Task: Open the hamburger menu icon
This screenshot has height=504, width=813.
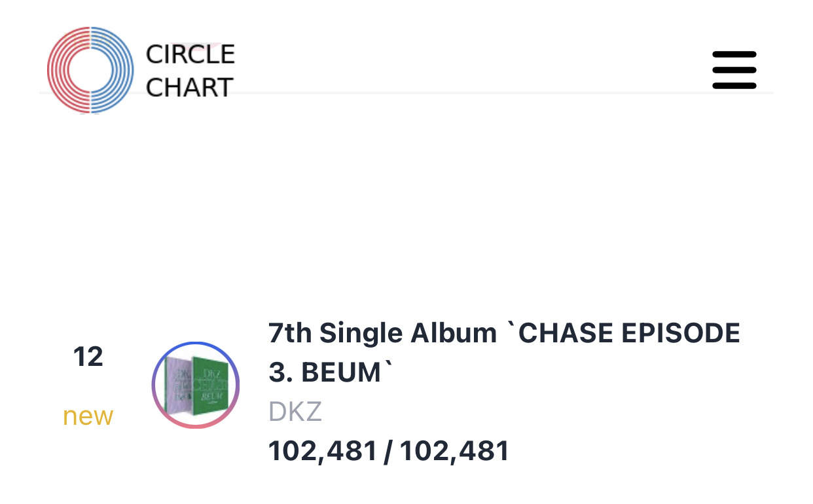Action: 734,70
